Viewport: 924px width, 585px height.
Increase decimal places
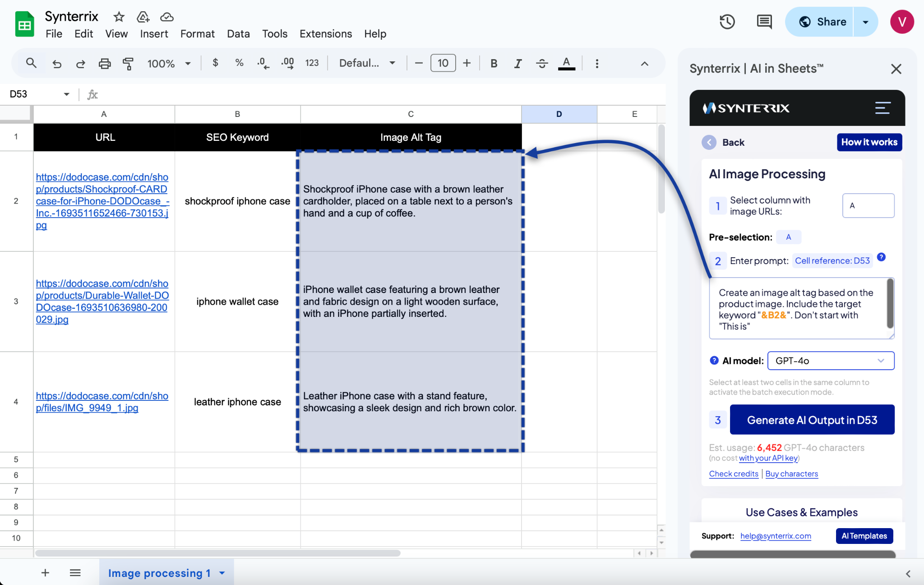(287, 63)
